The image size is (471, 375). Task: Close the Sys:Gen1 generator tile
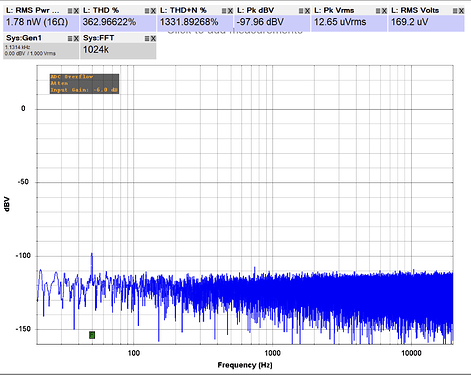(x=76, y=39)
